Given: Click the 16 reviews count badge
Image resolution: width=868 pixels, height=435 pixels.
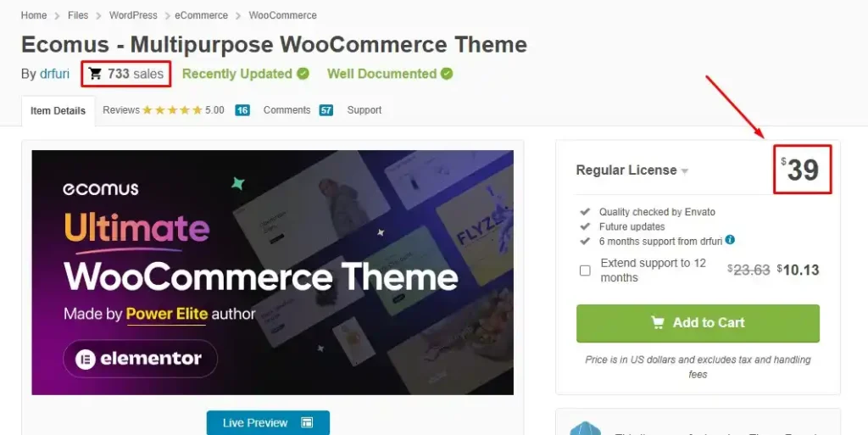Looking at the screenshot, I should point(242,110).
